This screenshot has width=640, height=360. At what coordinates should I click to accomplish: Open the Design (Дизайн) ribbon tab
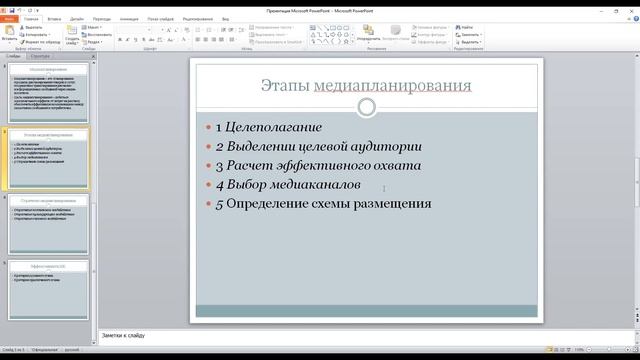(77, 19)
